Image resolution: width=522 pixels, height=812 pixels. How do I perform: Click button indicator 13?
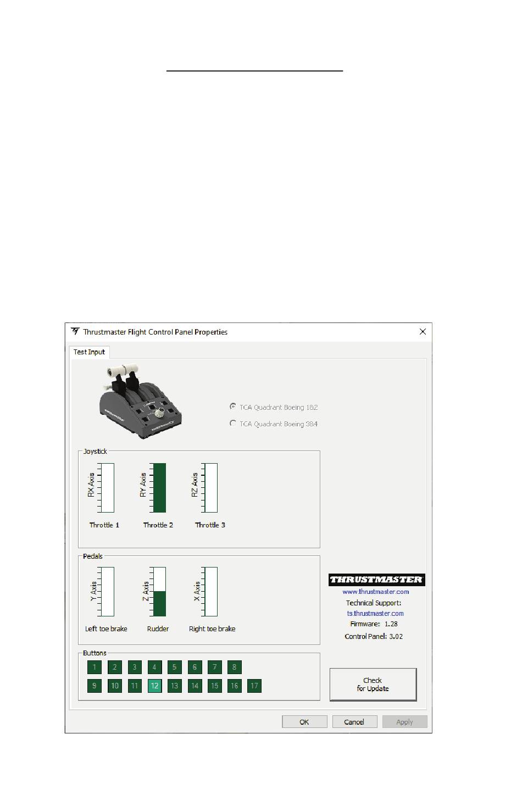[x=174, y=686]
